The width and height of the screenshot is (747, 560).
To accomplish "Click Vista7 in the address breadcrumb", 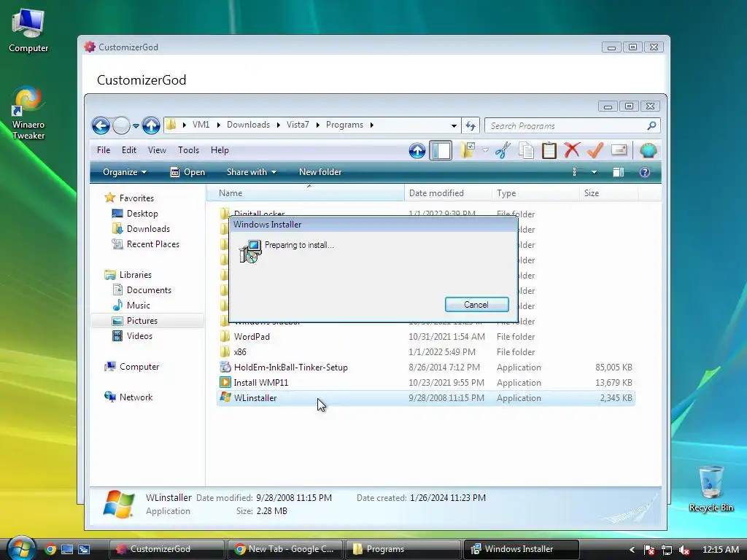I will (x=298, y=125).
